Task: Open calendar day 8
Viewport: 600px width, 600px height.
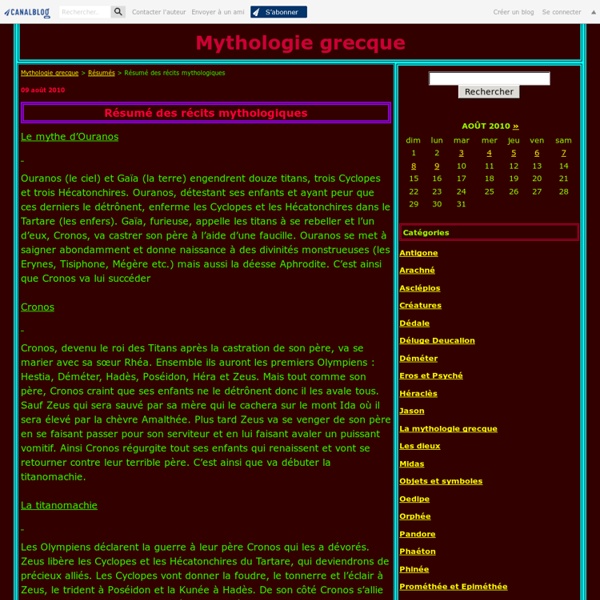Action: click(x=413, y=166)
